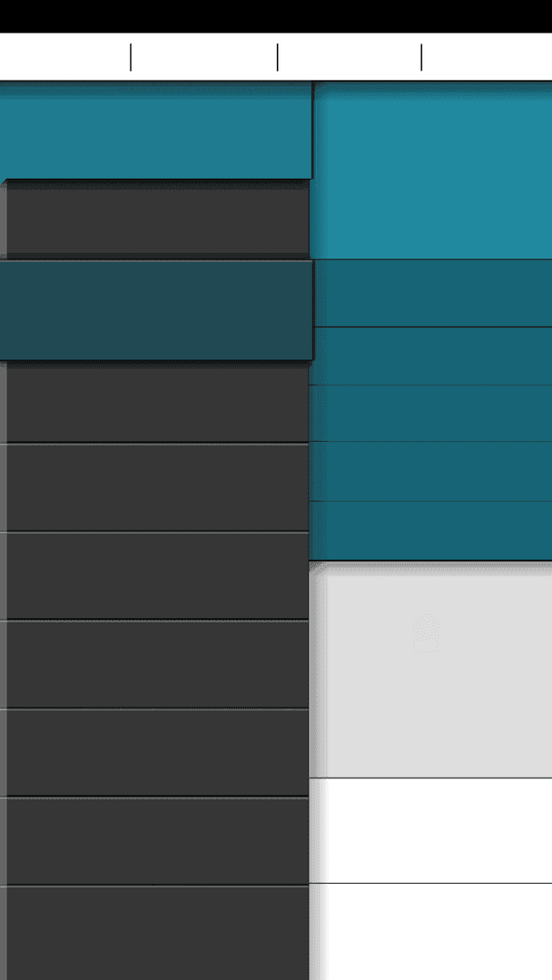Select the last dark teal row above the light gray cell
Image resolution: width=552 pixels, height=980 pixels.
431,531
